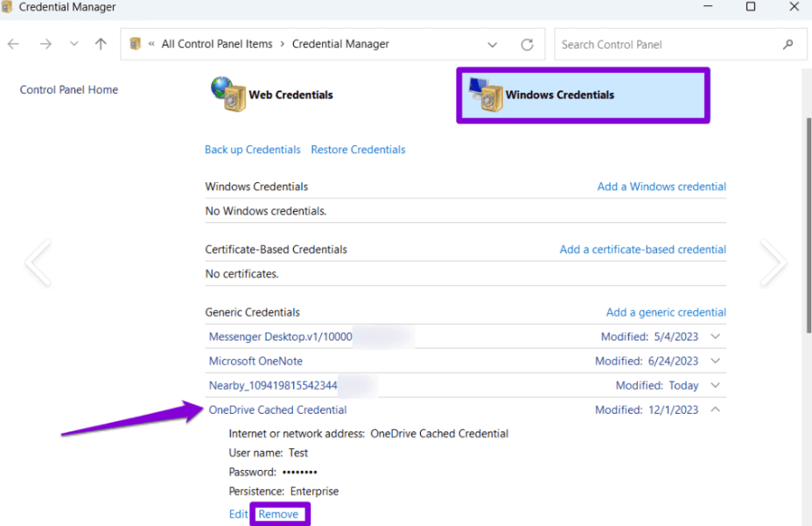
Task: Go up one folder level
Action: [x=101, y=44]
